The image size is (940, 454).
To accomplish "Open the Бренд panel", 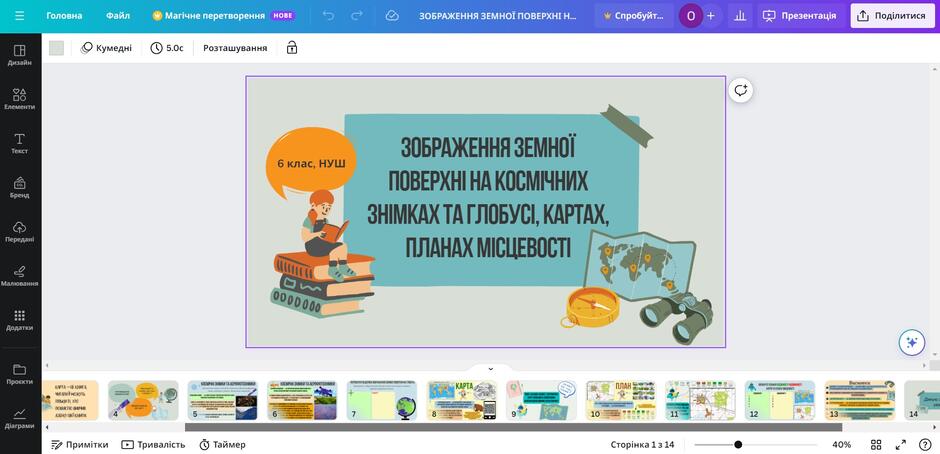I will (x=20, y=187).
